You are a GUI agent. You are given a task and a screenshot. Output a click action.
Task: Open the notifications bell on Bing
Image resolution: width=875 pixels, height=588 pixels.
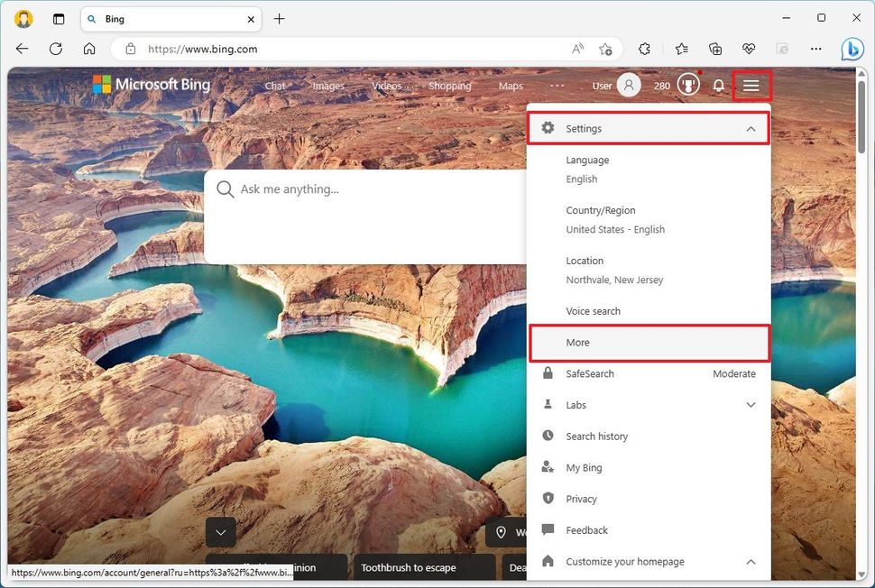[x=718, y=85]
